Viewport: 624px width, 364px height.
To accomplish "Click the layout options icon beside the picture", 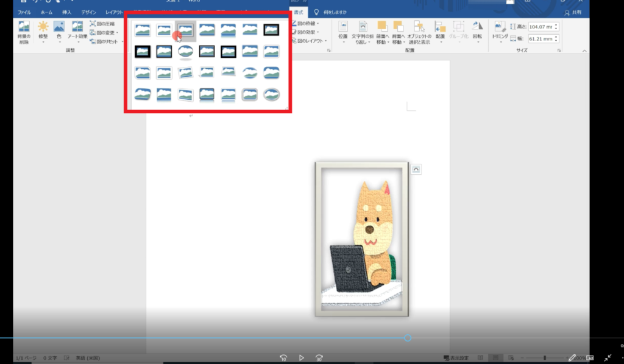I will (x=416, y=169).
